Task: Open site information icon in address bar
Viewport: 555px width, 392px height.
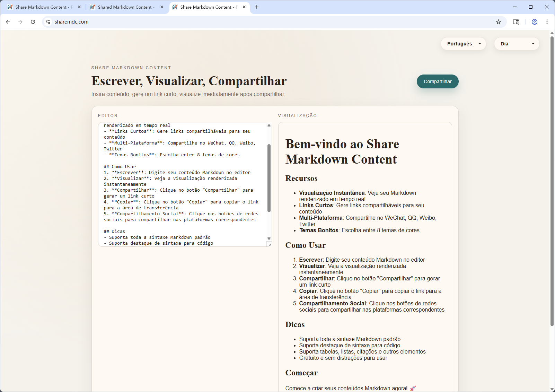Action: [47, 21]
